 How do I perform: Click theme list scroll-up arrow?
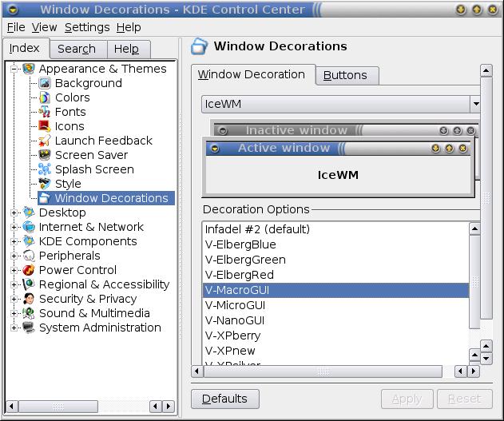click(474, 228)
